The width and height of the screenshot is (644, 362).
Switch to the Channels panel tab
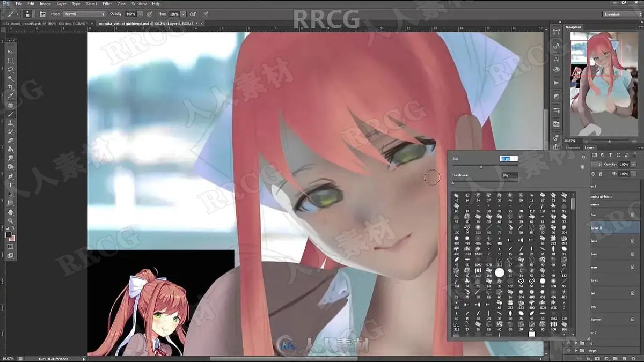(573, 147)
